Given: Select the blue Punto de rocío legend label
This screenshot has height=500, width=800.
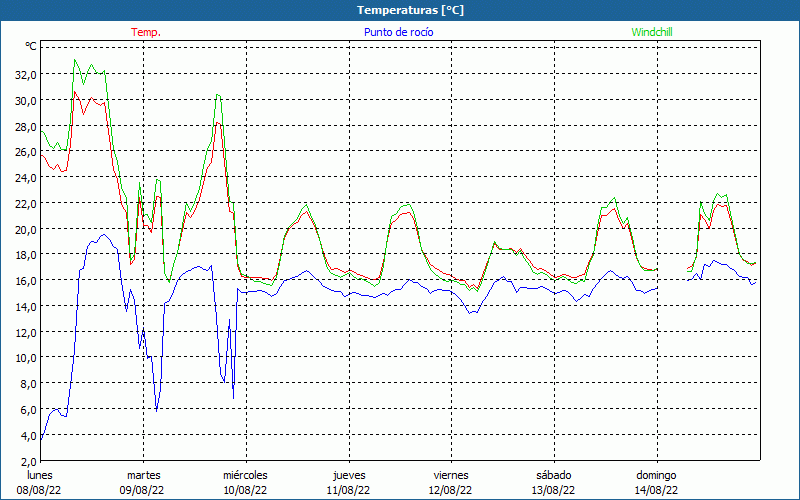Looking at the screenshot, I should click(x=398, y=32).
